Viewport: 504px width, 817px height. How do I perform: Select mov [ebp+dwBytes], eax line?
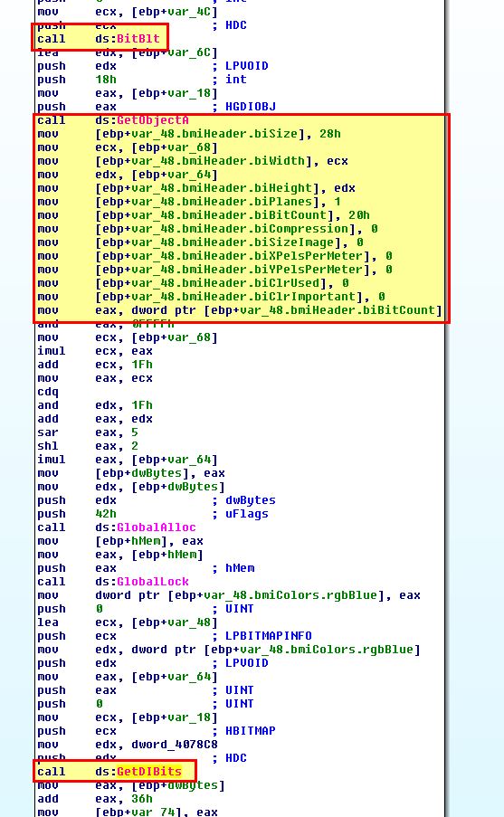pos(131,473)
